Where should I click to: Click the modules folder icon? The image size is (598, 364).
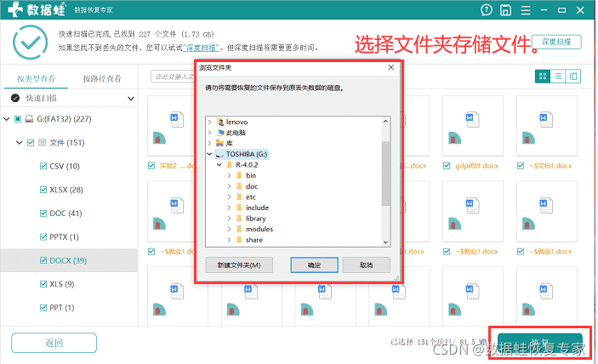(x=239, y=229)
